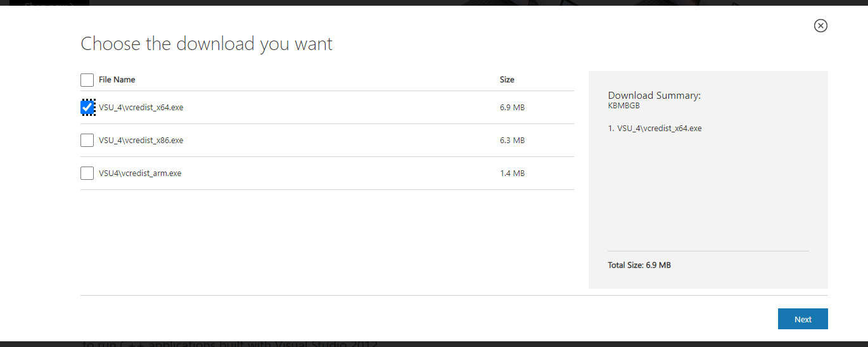Image resolution: width=868 pixels, height=347 pixels.
Task: Click the KBMBGB text under Download Summary
Action: (624, 106)
